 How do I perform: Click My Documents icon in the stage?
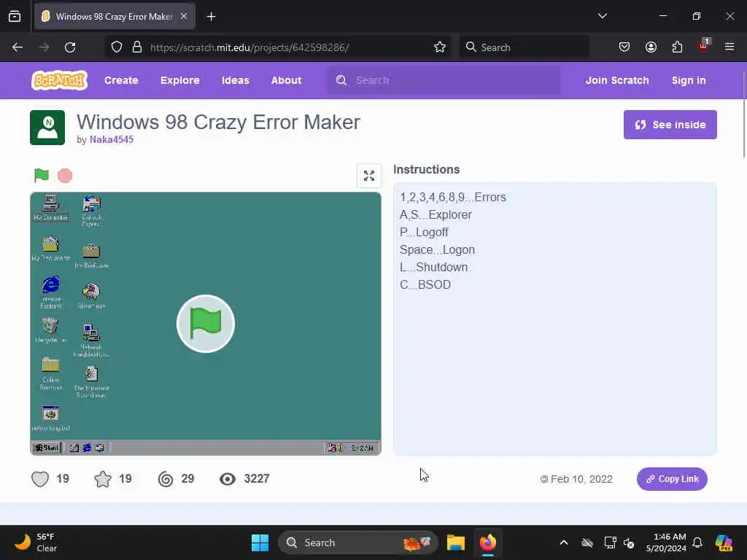[x=50, y=249]
